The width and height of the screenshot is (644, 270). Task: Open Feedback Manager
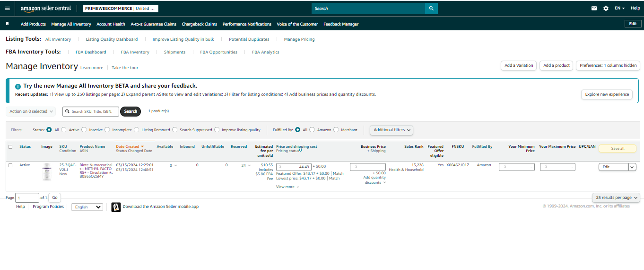point(341,24)
